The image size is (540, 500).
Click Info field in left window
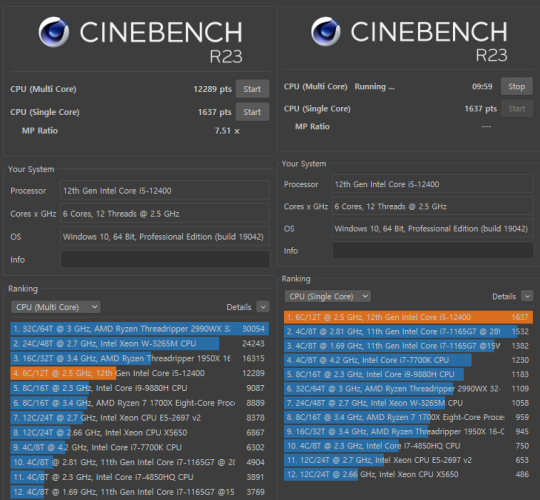tap(165, 259)
